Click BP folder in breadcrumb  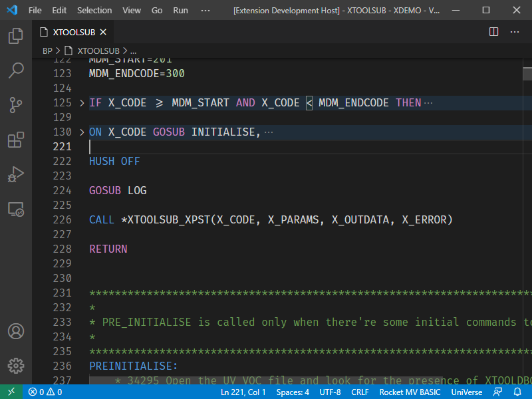[x=47, y=51]
